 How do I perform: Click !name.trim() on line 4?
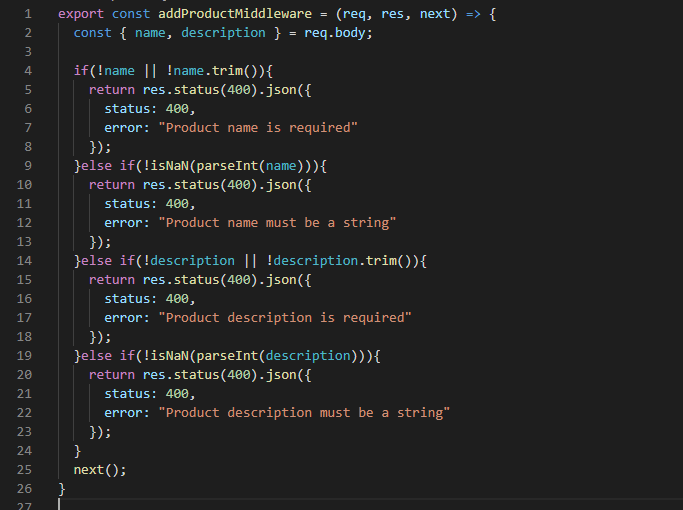point(212,71)
